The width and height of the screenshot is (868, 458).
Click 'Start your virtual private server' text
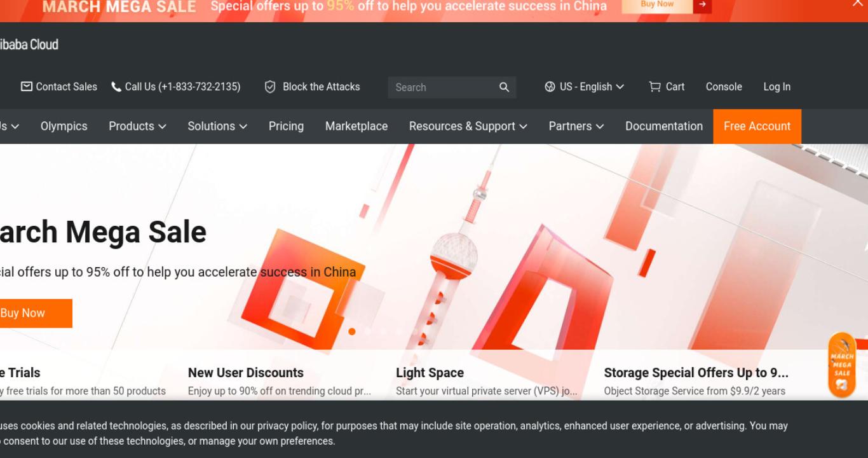[487, 391]
